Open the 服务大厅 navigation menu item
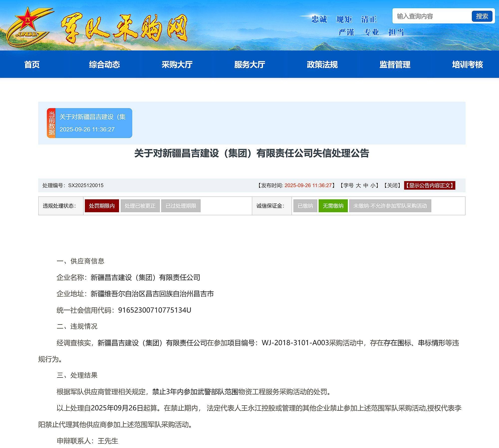This screenshot has height=448, width=499. pyautogui.click(x=249, y=65)
